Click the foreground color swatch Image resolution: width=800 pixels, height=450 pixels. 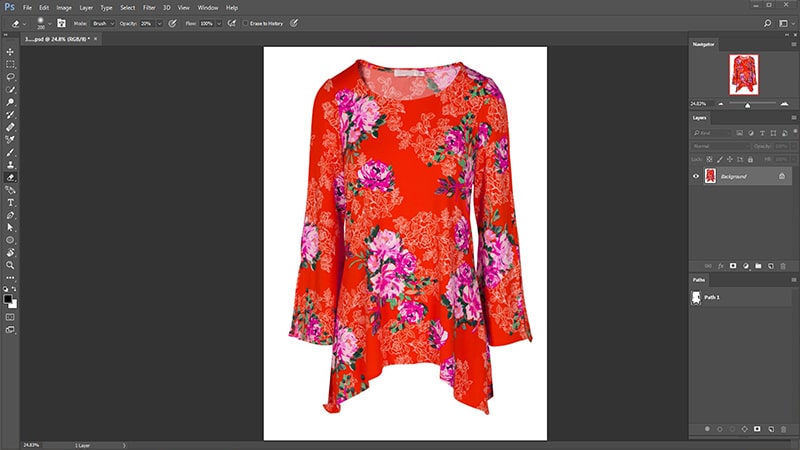8,299
